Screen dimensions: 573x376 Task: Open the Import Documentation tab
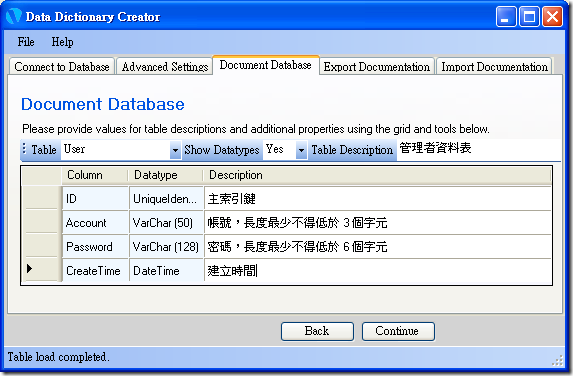pos(494,67)
